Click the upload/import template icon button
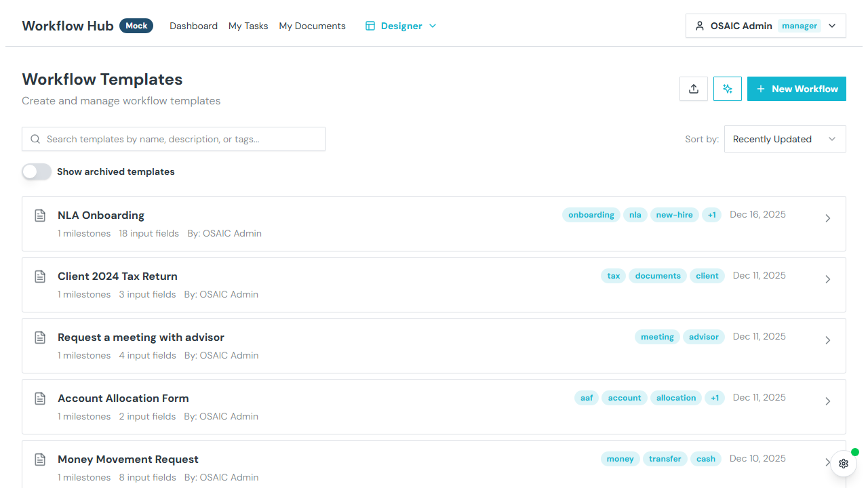 [x=694, y=89]
